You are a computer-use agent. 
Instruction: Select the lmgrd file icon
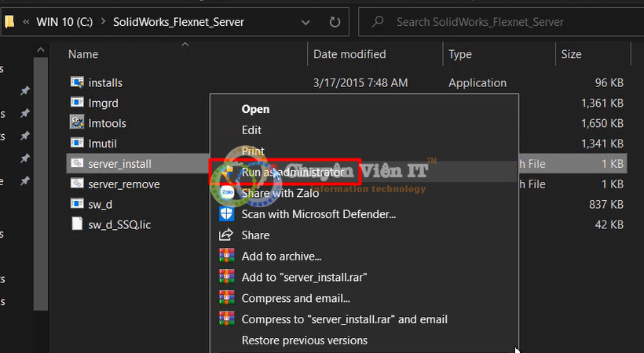[76, 103]
